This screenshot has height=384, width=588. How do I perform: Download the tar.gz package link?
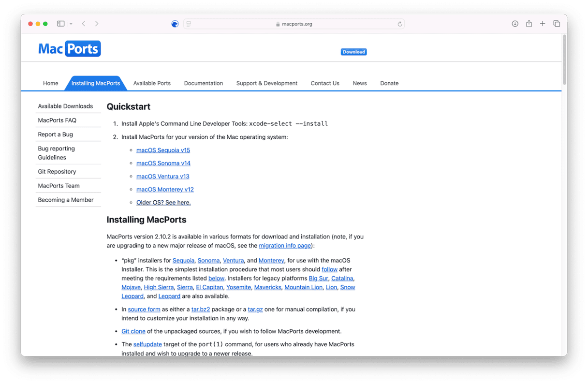(255, 309)
